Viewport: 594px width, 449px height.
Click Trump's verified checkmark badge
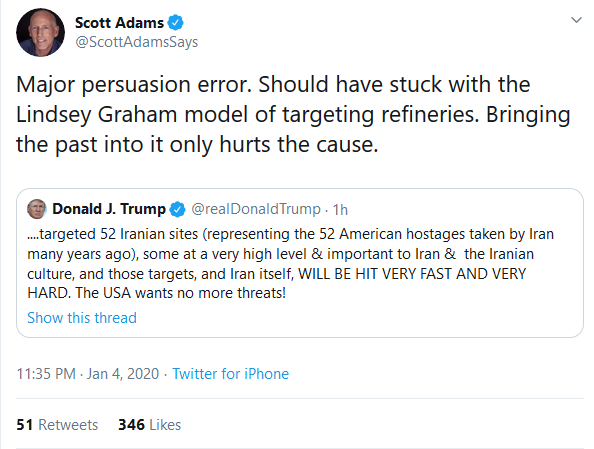(x=177, y=210)
